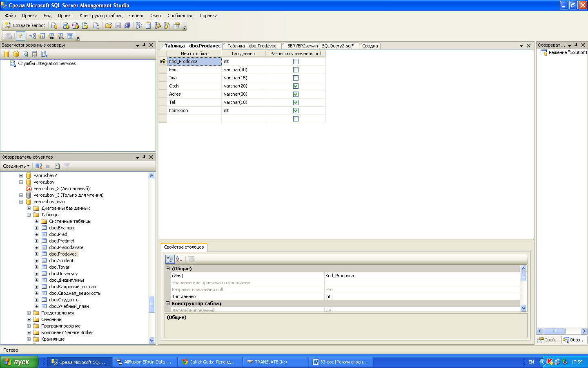Select the Свойства столбцов tab
Image resolution: width=588 pixels, height=368 pixels.
(184, 247)
